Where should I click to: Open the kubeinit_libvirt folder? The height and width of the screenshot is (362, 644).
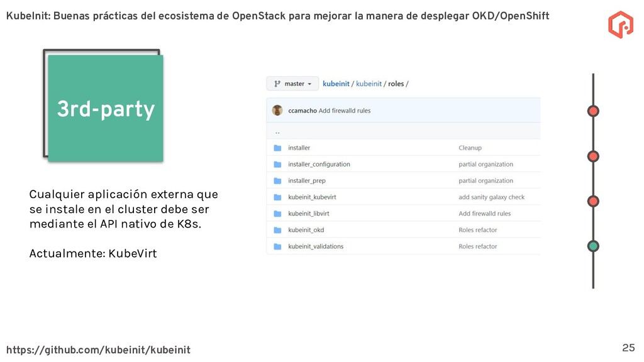tap(308, 214)
